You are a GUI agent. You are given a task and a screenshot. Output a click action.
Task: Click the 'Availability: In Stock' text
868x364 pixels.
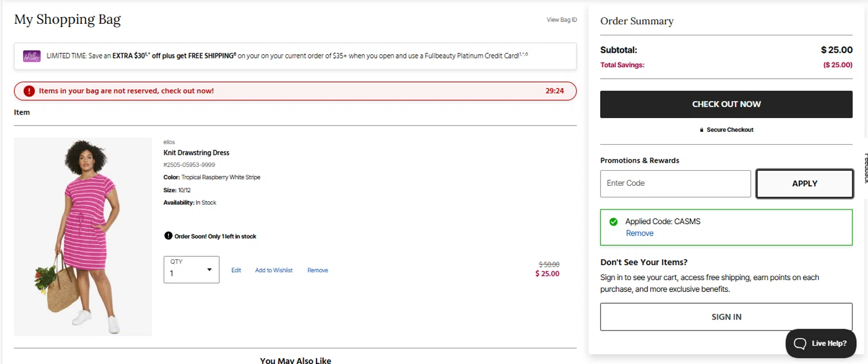click(190, 203)
